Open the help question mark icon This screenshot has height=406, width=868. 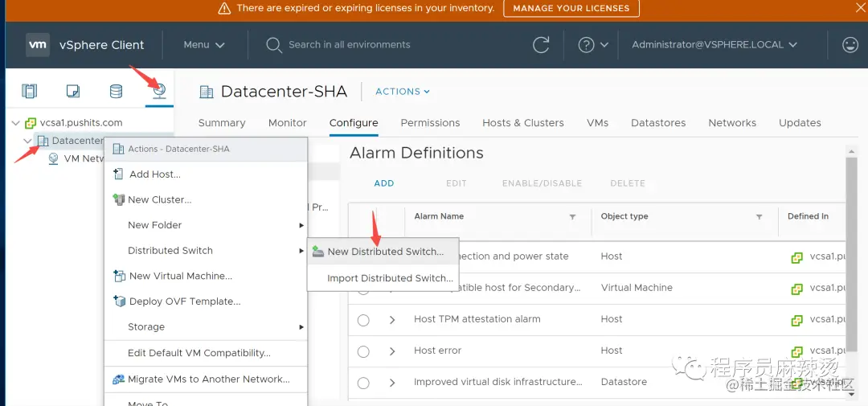click(x=586, y=45)
